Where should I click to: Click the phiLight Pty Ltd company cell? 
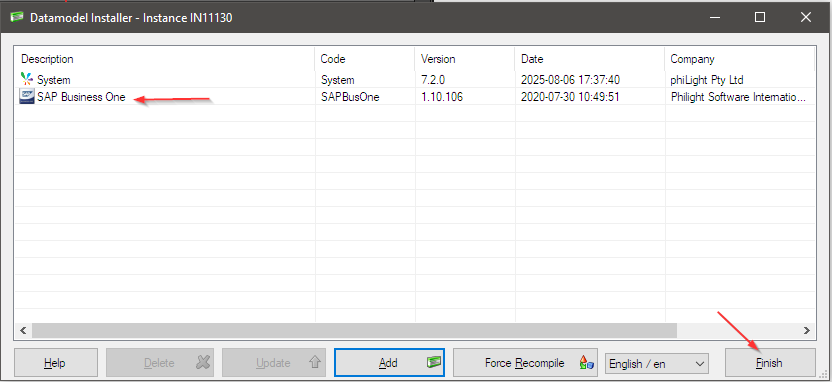(707, 80)
